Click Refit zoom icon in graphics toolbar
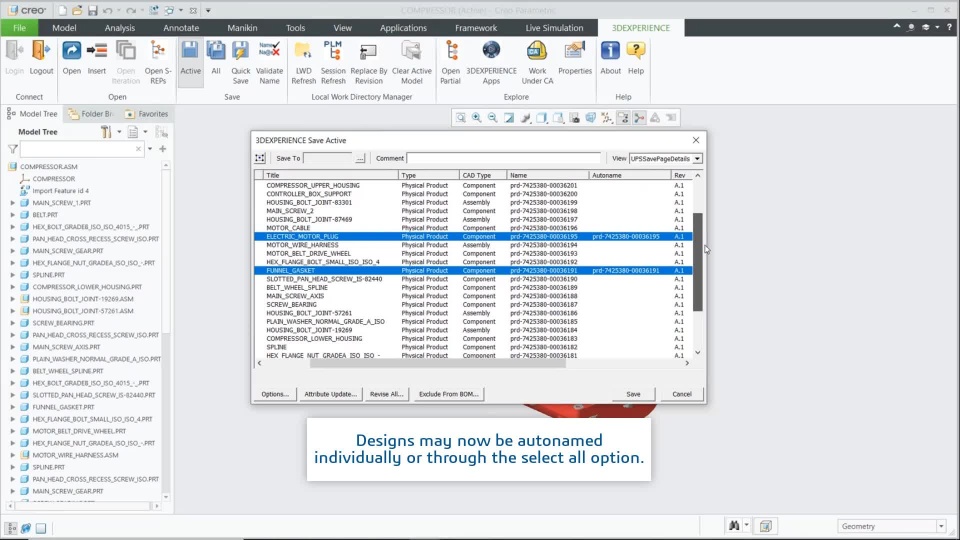 pyautogui.click(x=460, y=118)
